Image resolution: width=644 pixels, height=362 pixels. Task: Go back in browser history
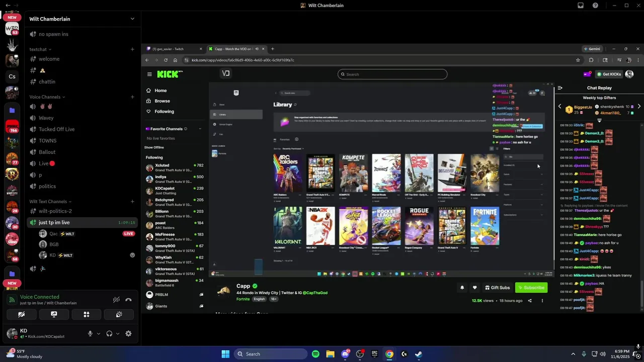(x=147, y=60)
